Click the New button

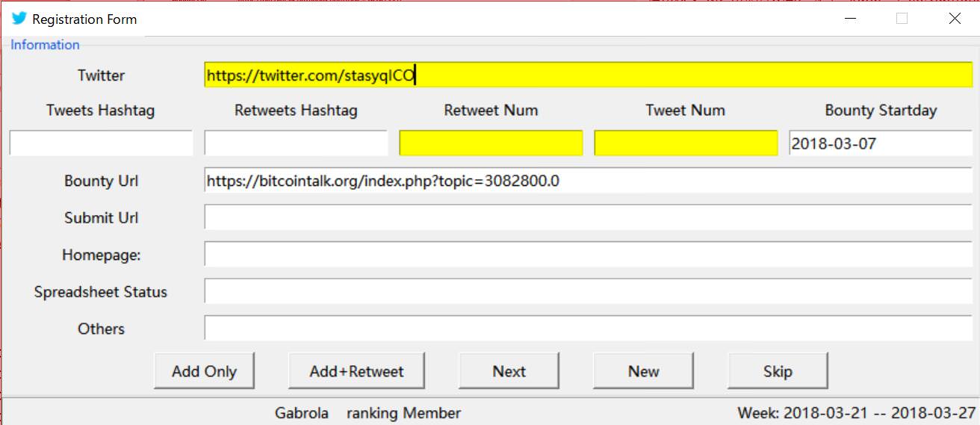[643, 371]
